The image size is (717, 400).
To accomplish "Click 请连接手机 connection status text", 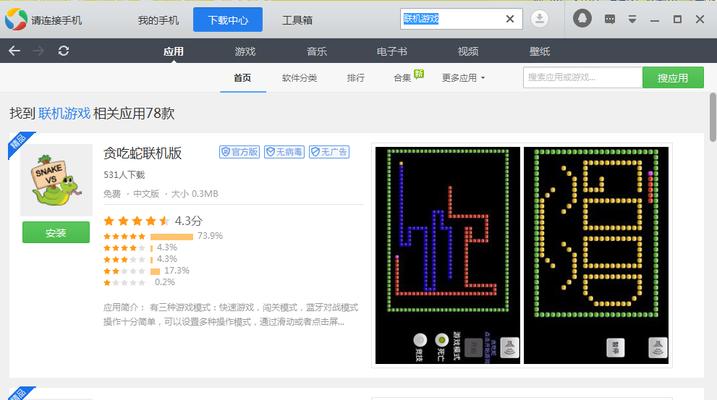I will tap(57, 20).
